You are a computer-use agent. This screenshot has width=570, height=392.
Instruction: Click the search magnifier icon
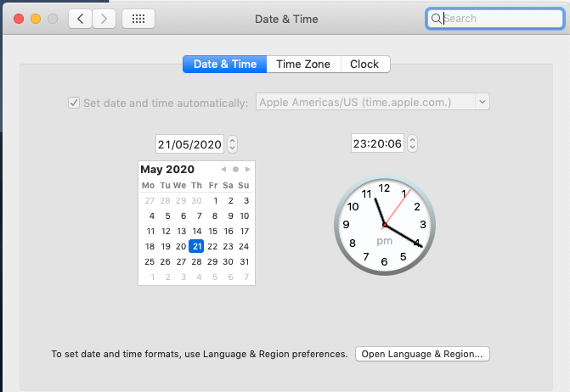(436, 19)
